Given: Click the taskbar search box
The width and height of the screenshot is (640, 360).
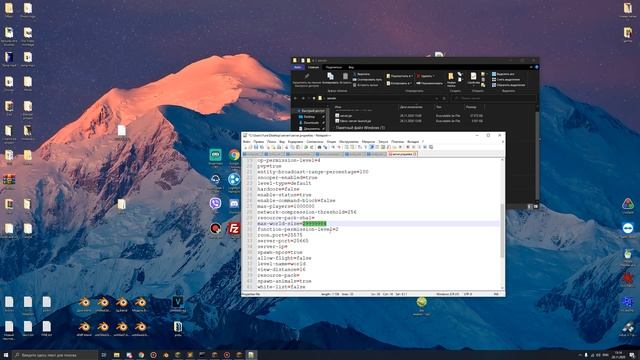Looking at the screenshot, I should click(55, 355).
